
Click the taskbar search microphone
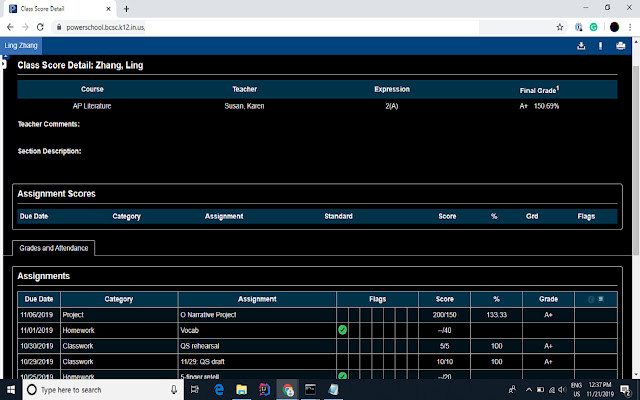174,390
